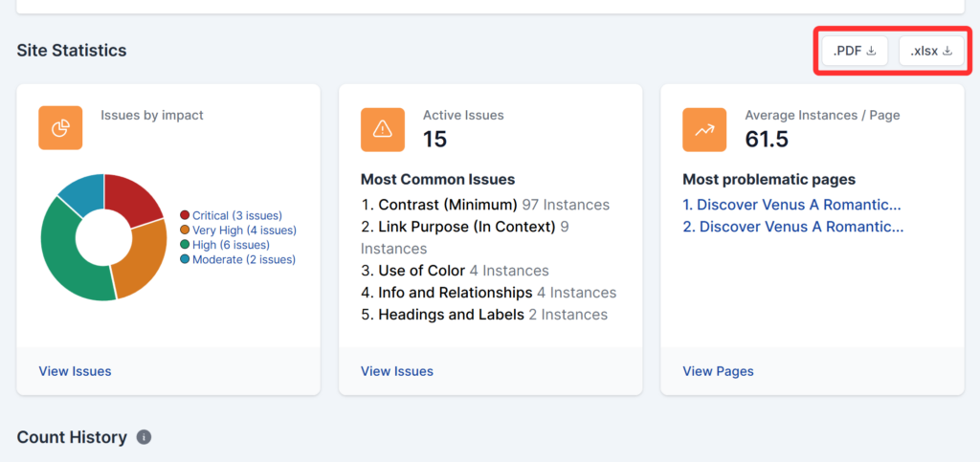Open the info icon beside Count History
Image resolution: width=980 pixels, height=462 pixels.
[x=144, y=437]
